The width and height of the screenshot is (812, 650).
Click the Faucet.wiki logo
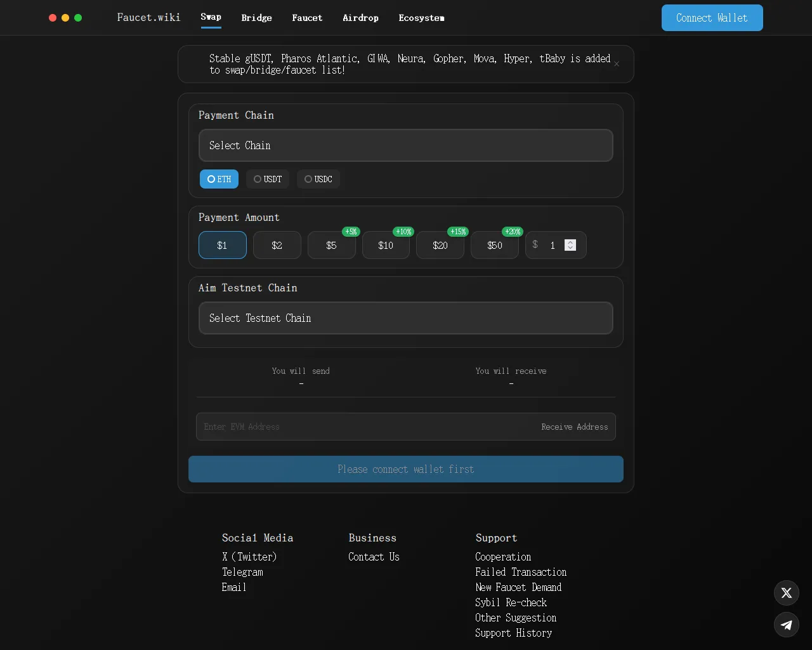pos(148,17)
